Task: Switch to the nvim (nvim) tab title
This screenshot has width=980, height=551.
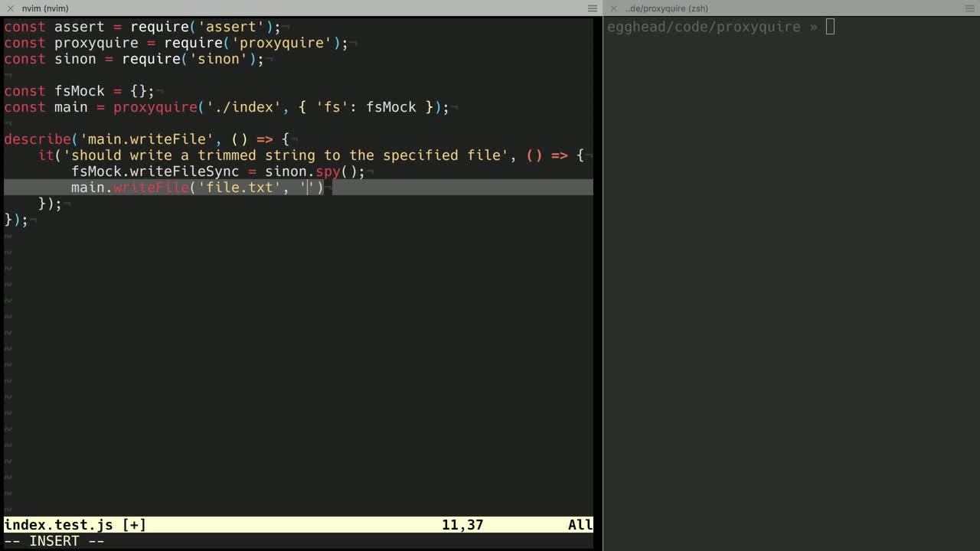Action: (45, 8)
